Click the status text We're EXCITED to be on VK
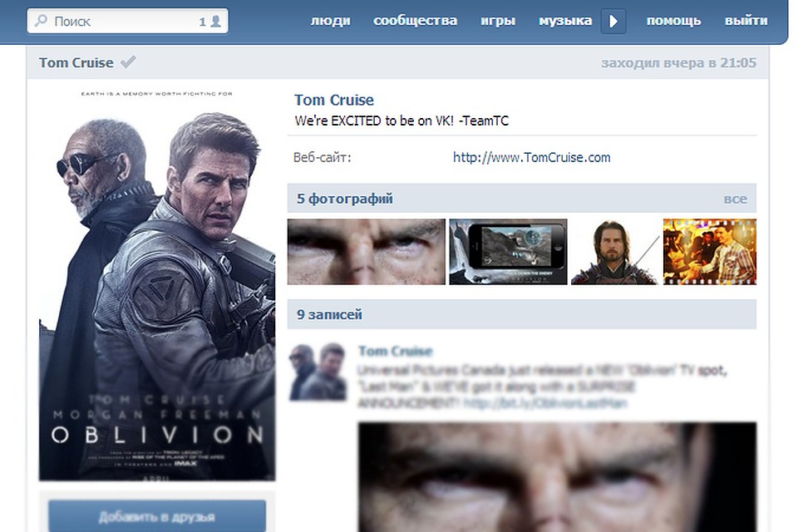This screenshot has width=798, height=532. (401, 121)
